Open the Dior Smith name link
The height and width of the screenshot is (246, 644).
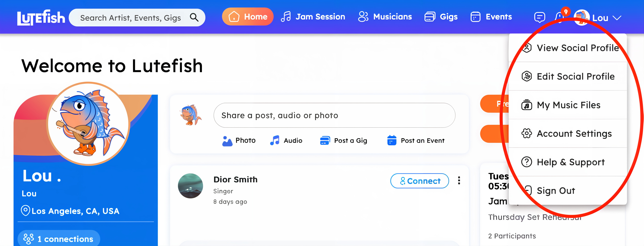pyautogui.click(x=235, y=179)
